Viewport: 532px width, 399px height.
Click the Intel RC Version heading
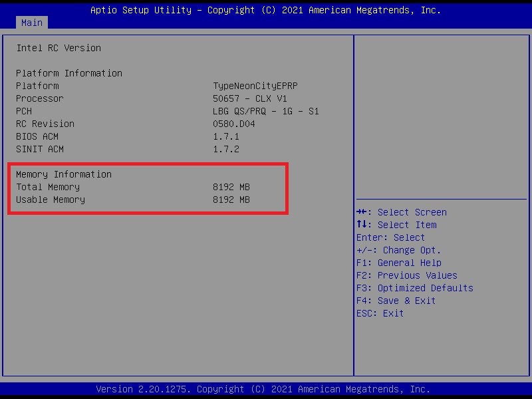click(59, 48)
